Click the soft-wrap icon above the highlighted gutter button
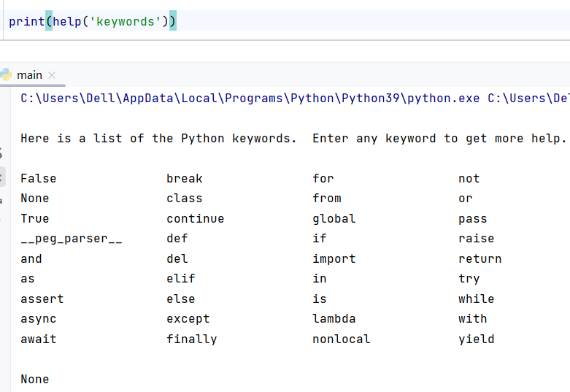The width and height of the screenshot is (570, 392). click(x=2, y=154)
